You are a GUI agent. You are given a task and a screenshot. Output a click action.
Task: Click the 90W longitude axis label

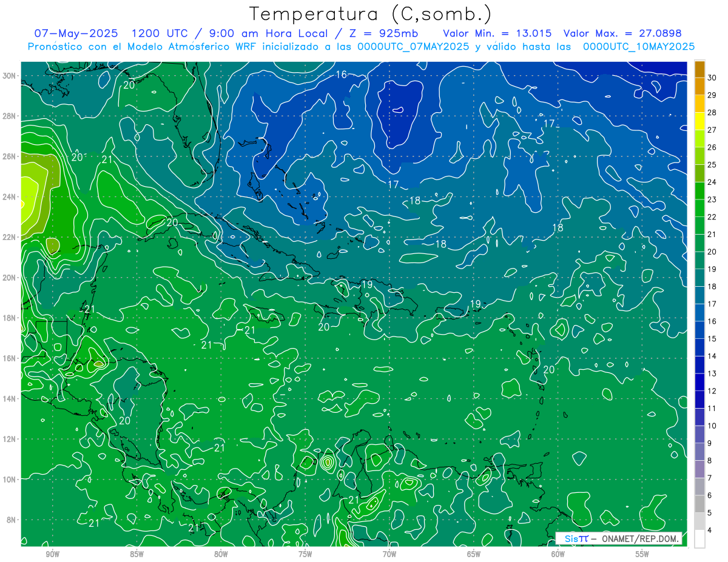pos(52,554)
